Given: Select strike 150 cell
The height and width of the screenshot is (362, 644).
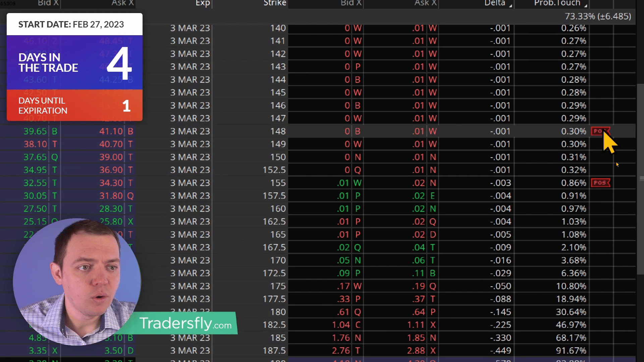Looking at the screenshot, I should click(278, 157).
